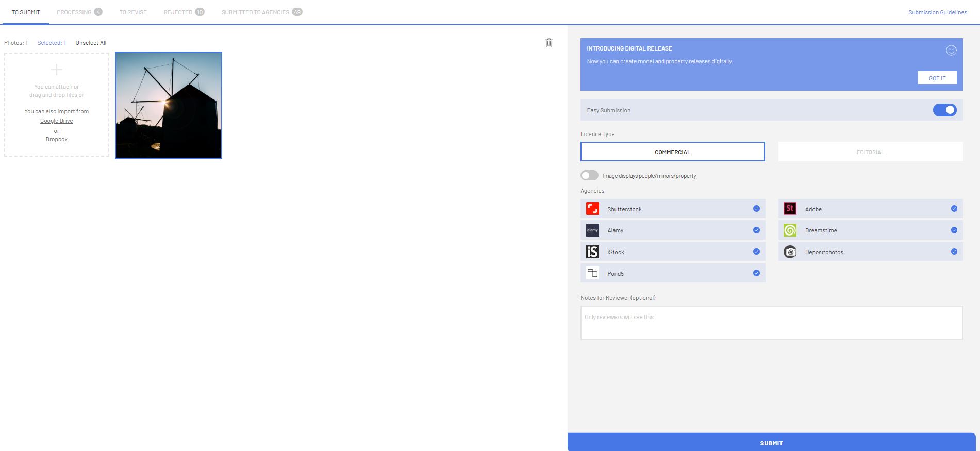Screen dimensions: 980x451
Task: Click the 'Depositphotos' agency name
Action: click(824, 252)
